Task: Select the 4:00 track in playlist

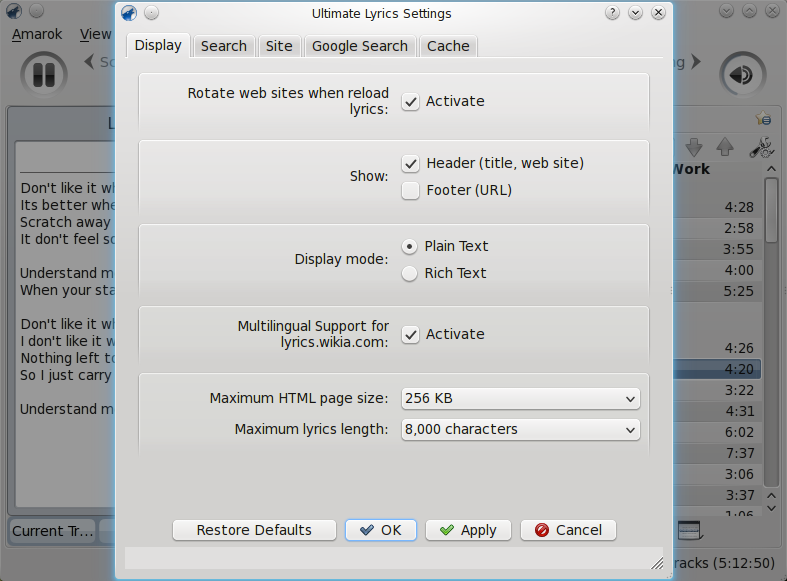Action: tap(718, 270)
